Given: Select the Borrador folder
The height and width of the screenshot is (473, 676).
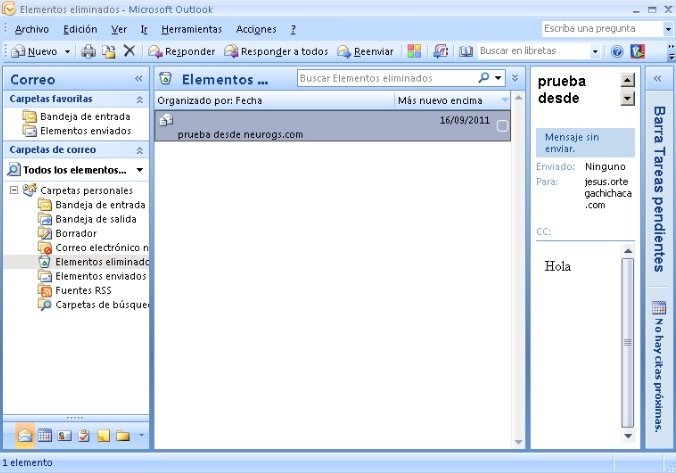Looking at the screenshot, I should pos(67,233).
